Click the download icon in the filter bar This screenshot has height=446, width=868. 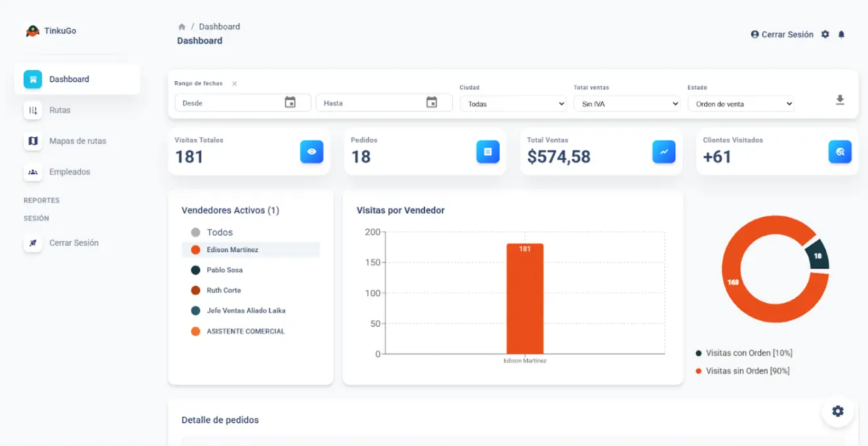point(840,100)
